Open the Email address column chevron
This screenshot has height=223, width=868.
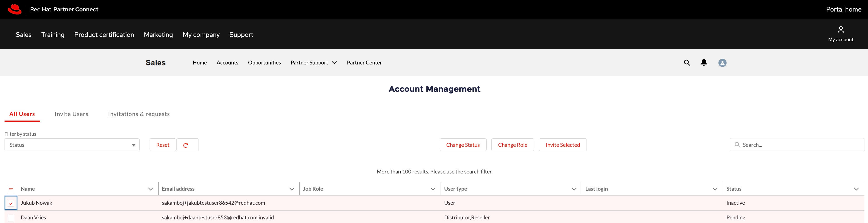292,189
